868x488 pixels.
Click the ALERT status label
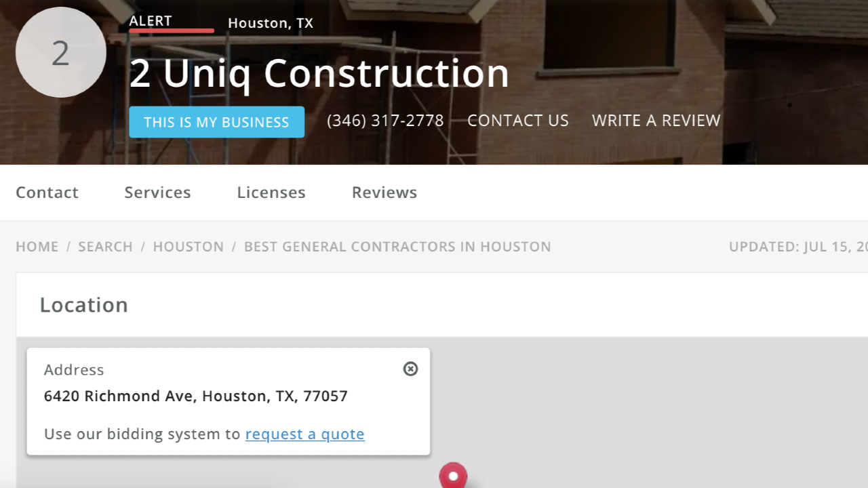(151, 21)
